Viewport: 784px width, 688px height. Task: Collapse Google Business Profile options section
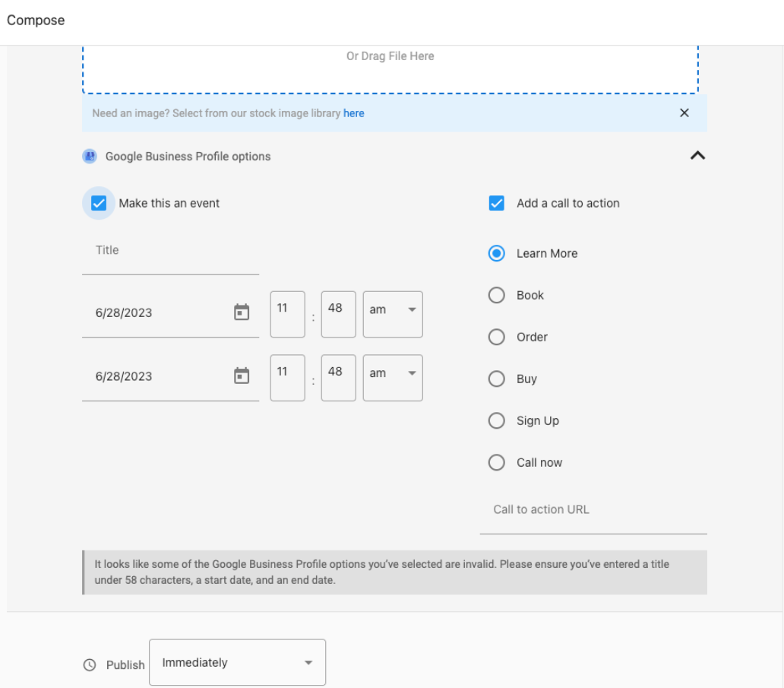[697, 156]
